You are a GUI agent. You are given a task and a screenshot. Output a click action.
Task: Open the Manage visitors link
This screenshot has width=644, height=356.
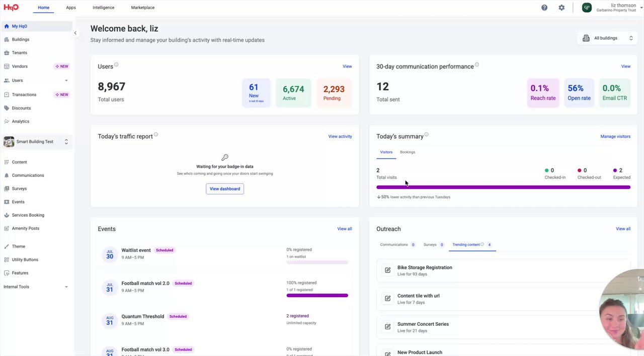click(615, 136)
